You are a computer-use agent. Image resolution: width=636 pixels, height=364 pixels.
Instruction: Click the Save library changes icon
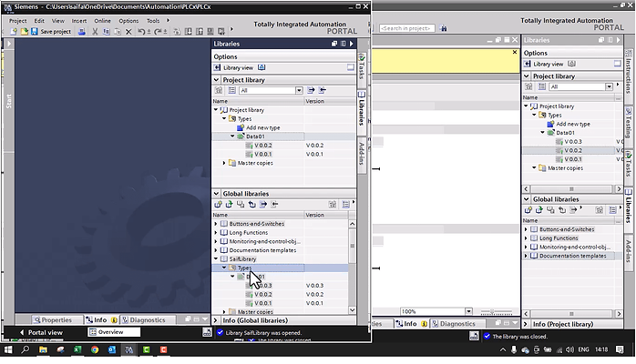click(241, 205)
